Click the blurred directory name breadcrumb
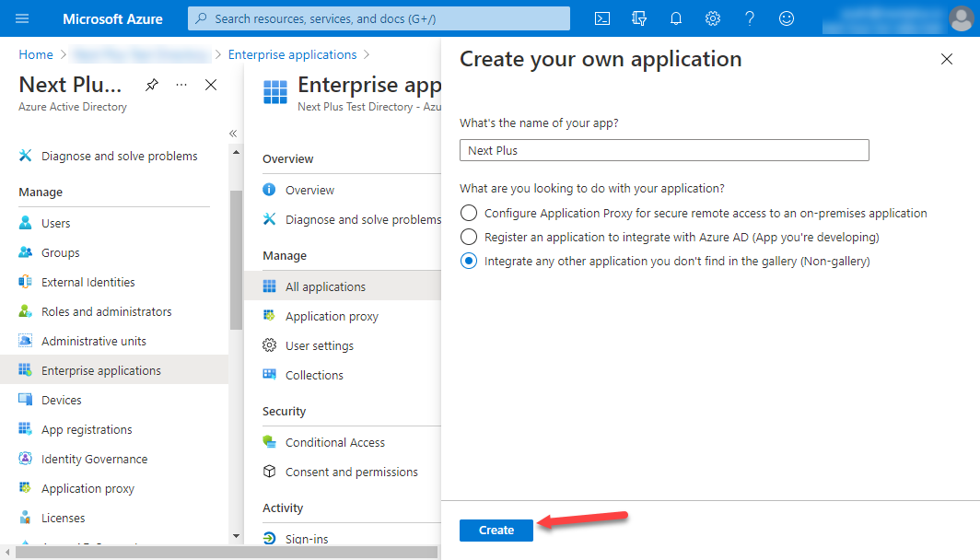980x560 pixels. point(141,55)
